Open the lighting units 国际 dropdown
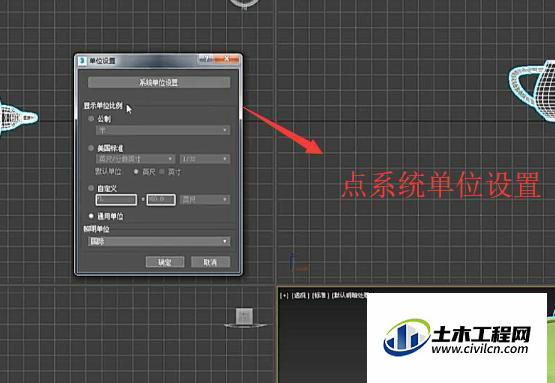The image size is (555, 383). [x=159, y=241]
